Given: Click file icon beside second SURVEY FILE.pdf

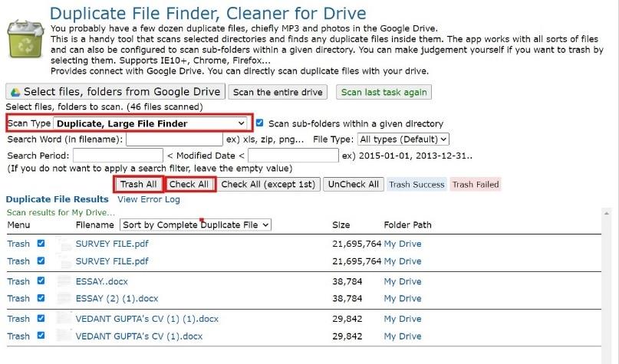Looking at the screenshot, I should (x=64, y=261).
